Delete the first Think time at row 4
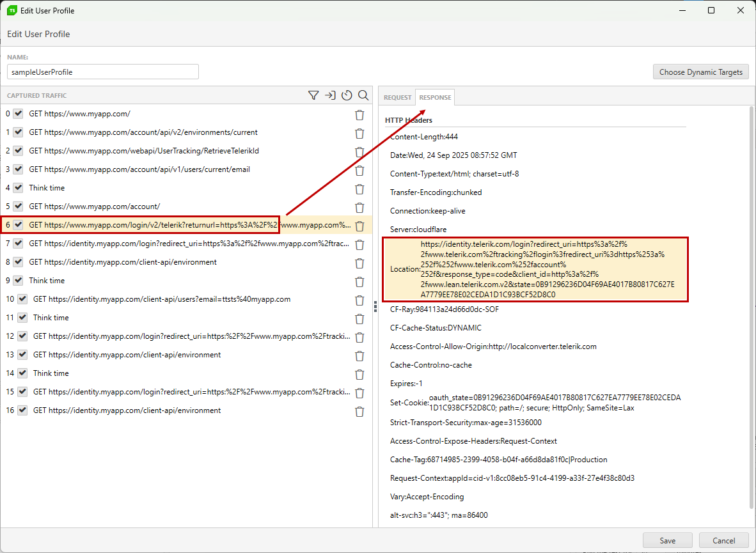Viewport: 756px width, 553px height. point(359,189)
